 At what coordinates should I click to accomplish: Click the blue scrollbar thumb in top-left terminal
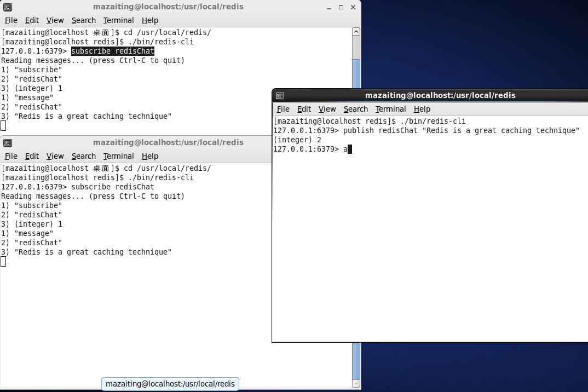tap(356, 73)
